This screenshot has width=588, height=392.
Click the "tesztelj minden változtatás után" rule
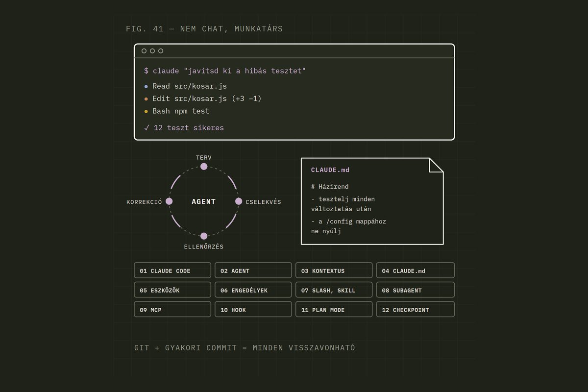[x=343, y=204]
